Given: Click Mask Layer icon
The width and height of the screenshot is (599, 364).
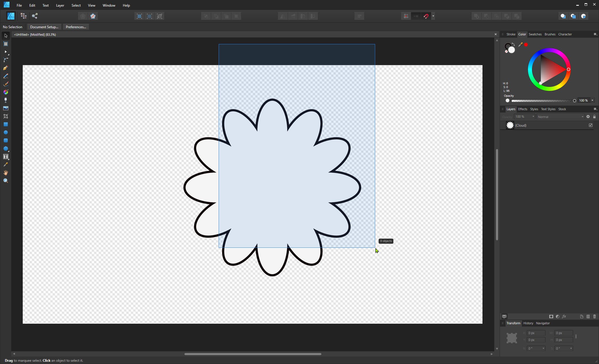Looking at the screenshot, I should [x=551, y=317].
